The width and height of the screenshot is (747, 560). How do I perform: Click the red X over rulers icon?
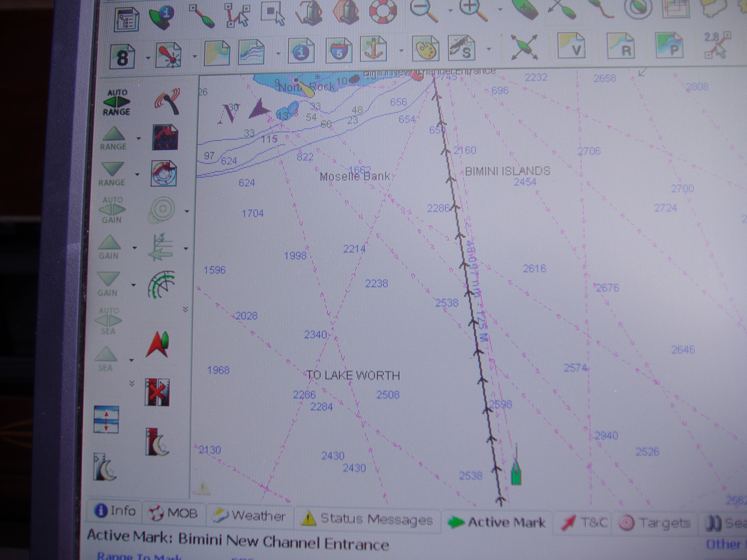point(157,392)
